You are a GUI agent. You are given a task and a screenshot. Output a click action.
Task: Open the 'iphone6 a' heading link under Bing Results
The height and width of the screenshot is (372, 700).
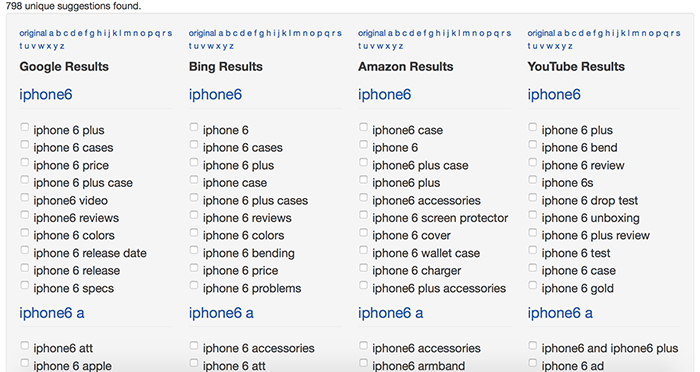(221, 313)
